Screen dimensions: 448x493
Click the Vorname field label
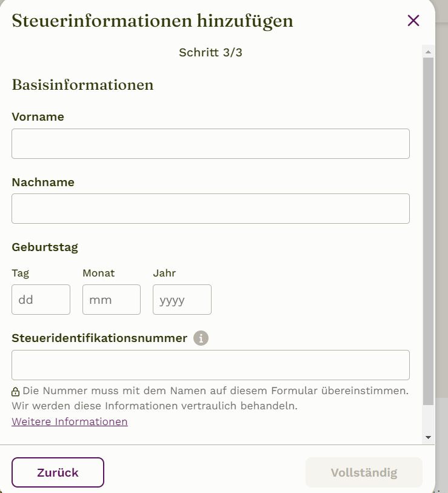click(x=38, y=117)
